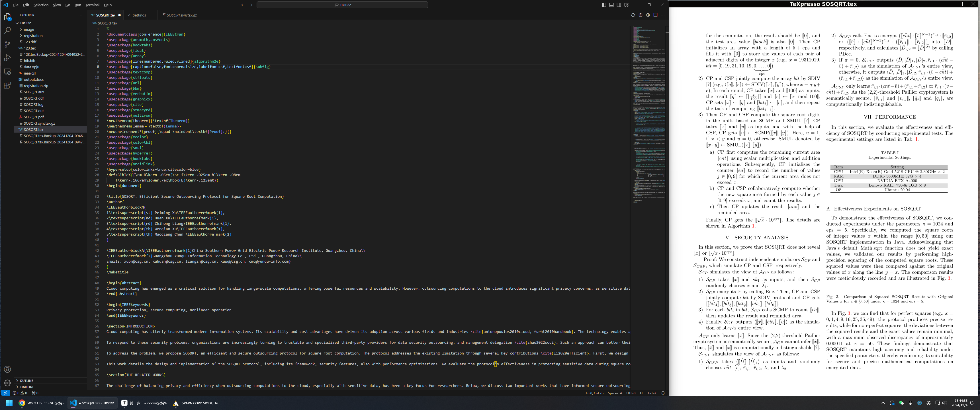Open SOSQRT.pdf in the explorer

[51, 117]
